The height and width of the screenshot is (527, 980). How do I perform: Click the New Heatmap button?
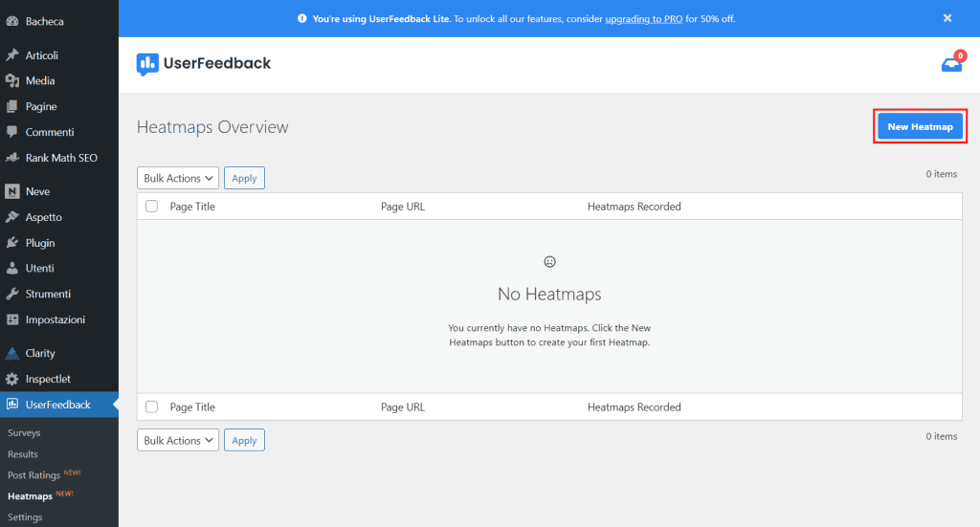[920, 126]
